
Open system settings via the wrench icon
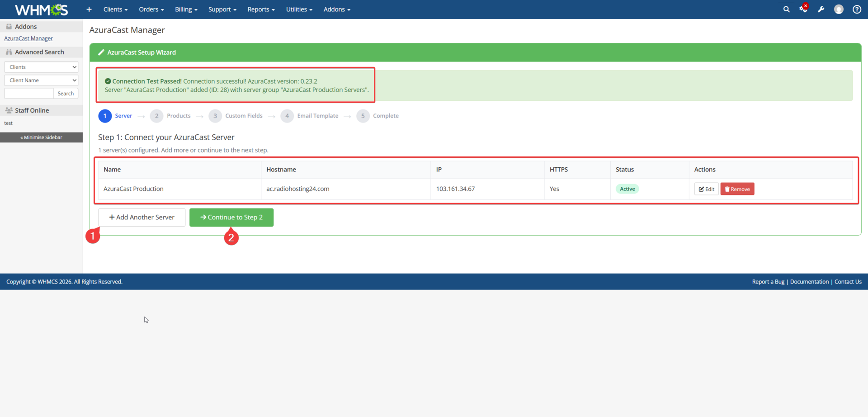(821, 9)
